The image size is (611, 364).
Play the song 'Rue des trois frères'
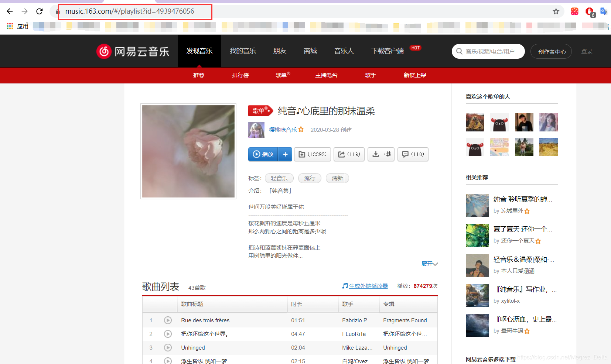pyautogui.click(x=168, y=320)
